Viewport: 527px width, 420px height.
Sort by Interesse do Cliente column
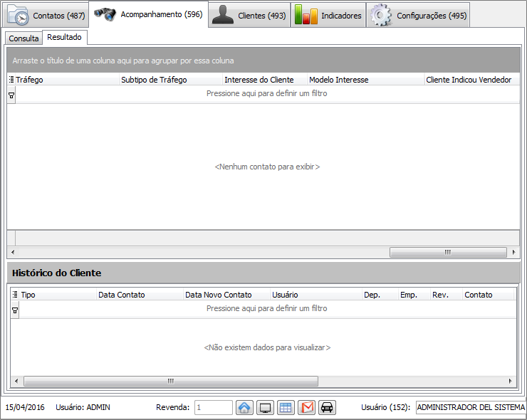[265, 80]
